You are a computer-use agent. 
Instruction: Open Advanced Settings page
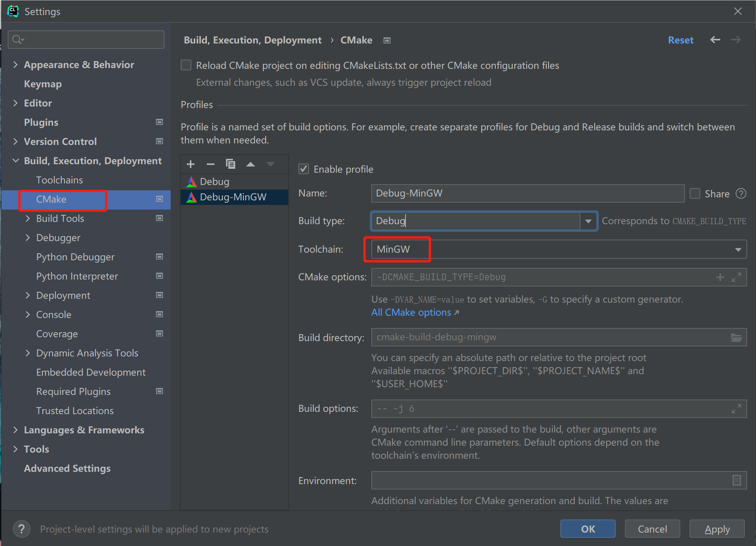67,468
